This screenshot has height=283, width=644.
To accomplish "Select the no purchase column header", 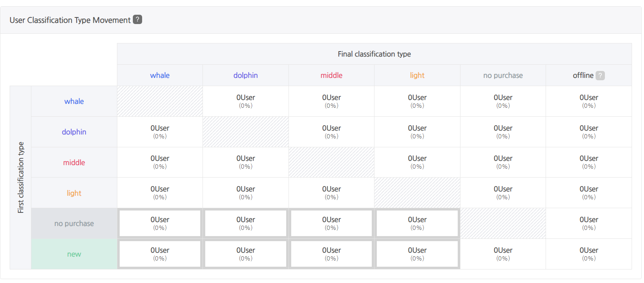I will [503, 75].
